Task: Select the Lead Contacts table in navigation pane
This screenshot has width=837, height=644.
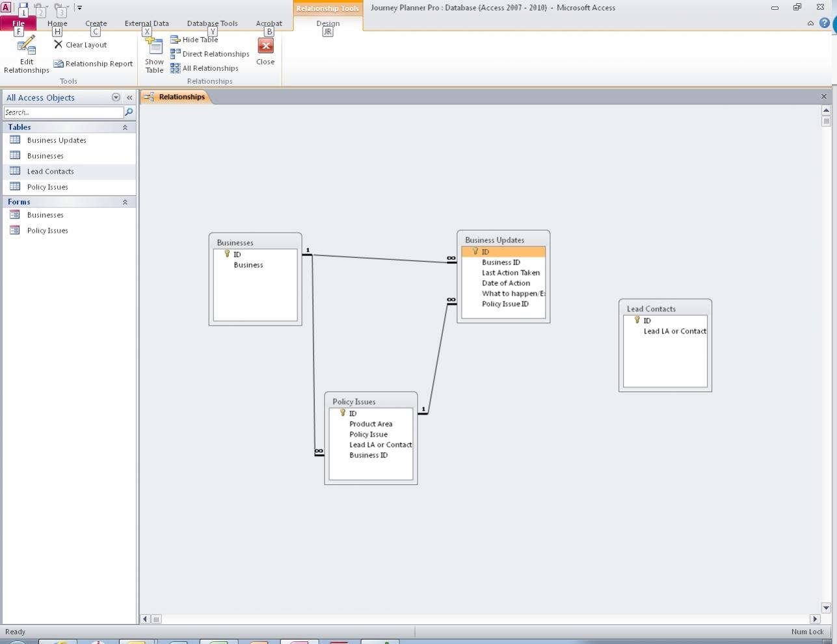Action: 69,172
